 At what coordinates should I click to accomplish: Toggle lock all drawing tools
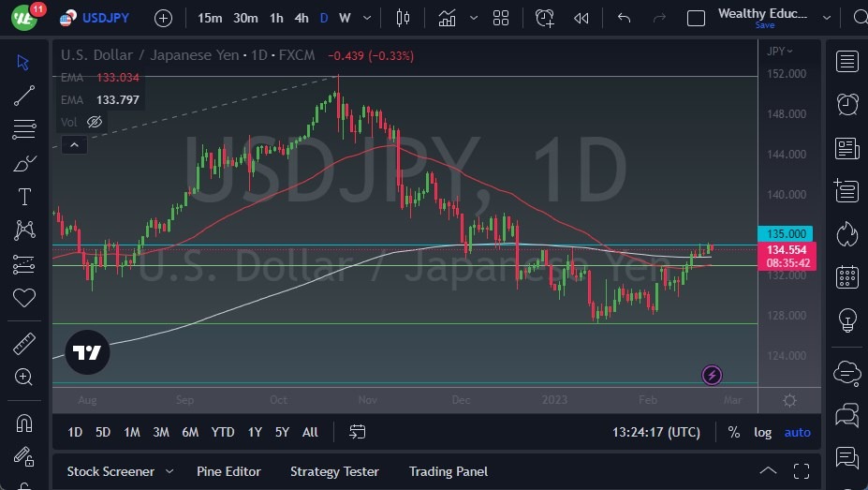click(23, 457)
